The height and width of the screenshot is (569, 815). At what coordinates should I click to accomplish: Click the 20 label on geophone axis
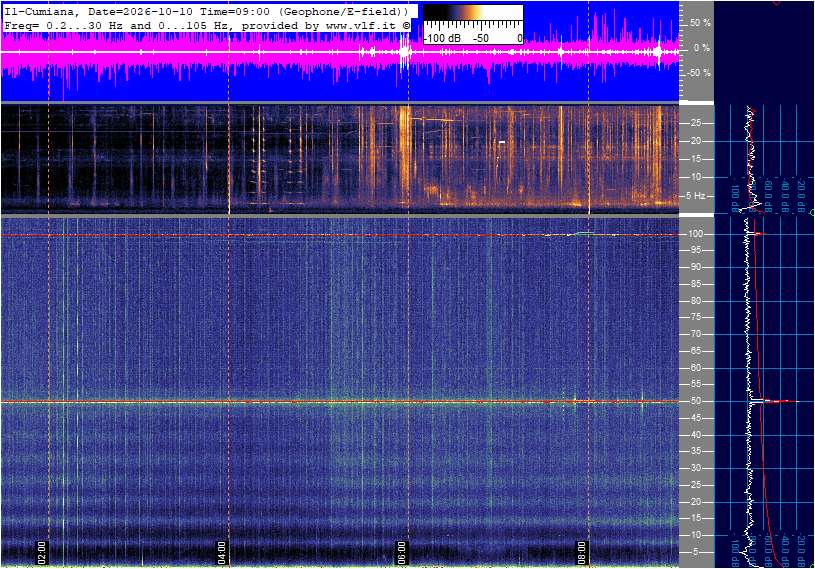tap(695, 141)
